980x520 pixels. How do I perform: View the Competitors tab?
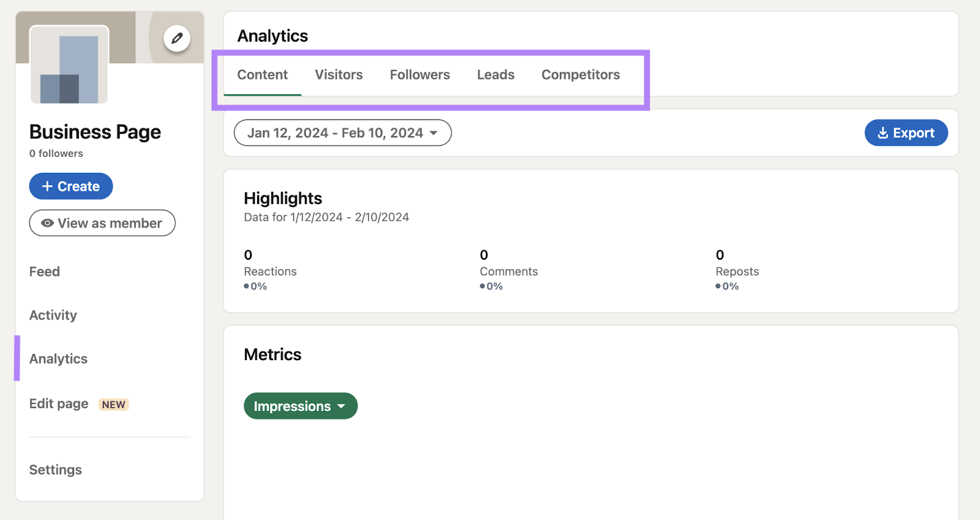(580, 75)
